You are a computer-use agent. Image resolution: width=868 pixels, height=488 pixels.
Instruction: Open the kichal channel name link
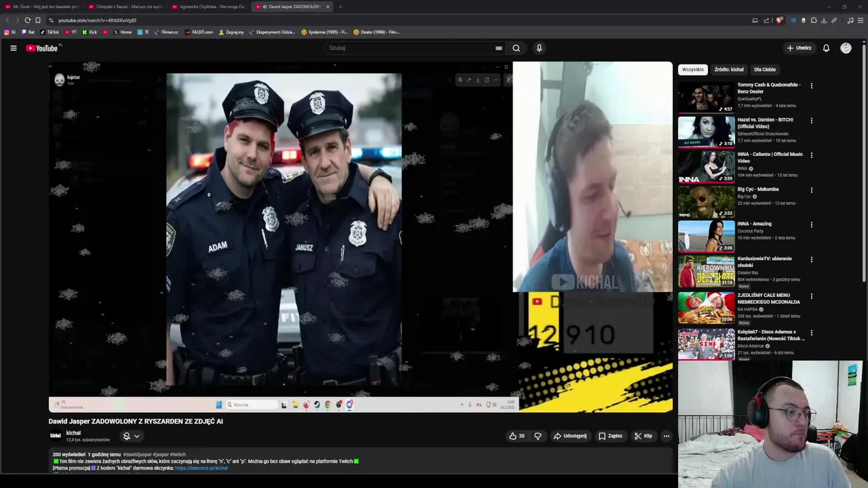pyautogui.click(x=73, y=432)
